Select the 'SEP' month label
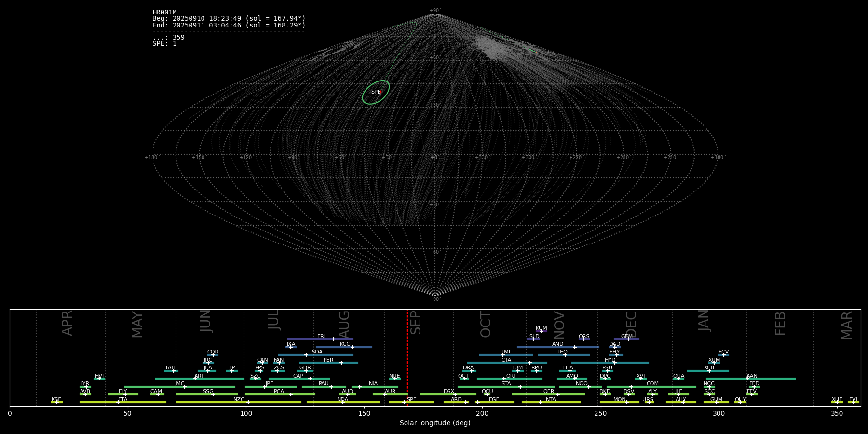Image resolution: width=868 pixels, height=434 pixels. (415, 323)
